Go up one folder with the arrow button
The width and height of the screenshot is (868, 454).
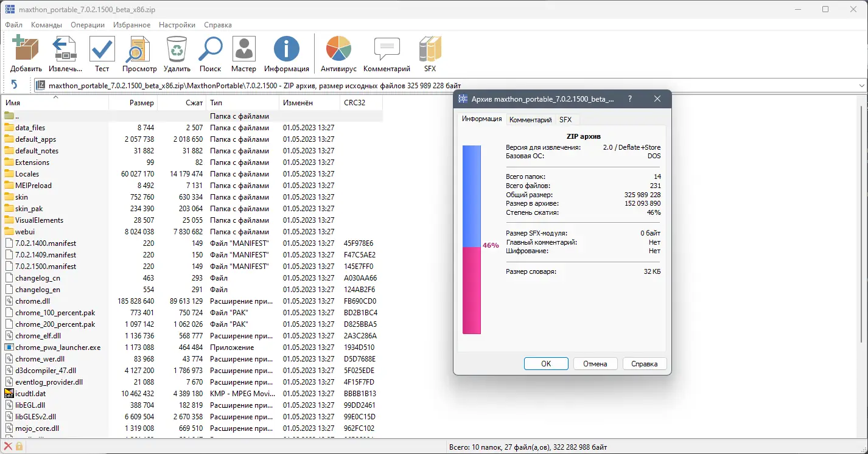tap(15, 85)
